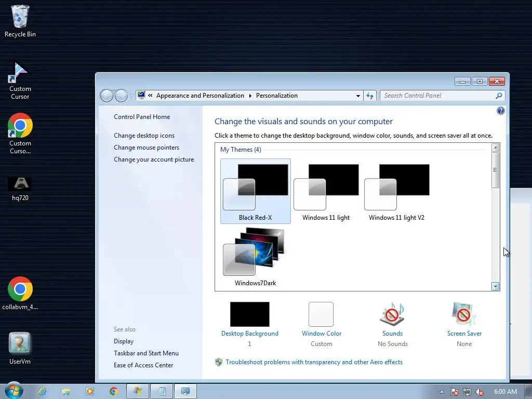Click the refresh button beside address bar

370,96
